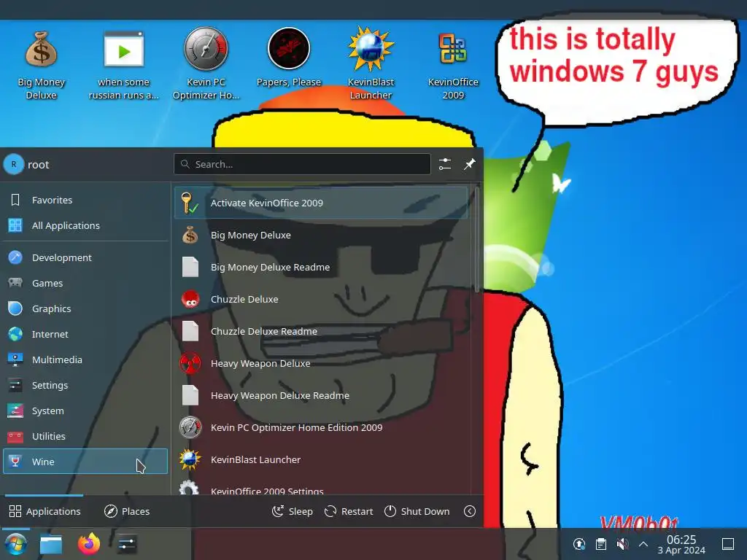Launch Chuzzle Deluxe from list
Screen dimensions: 747x560
(x=321, y=299)
